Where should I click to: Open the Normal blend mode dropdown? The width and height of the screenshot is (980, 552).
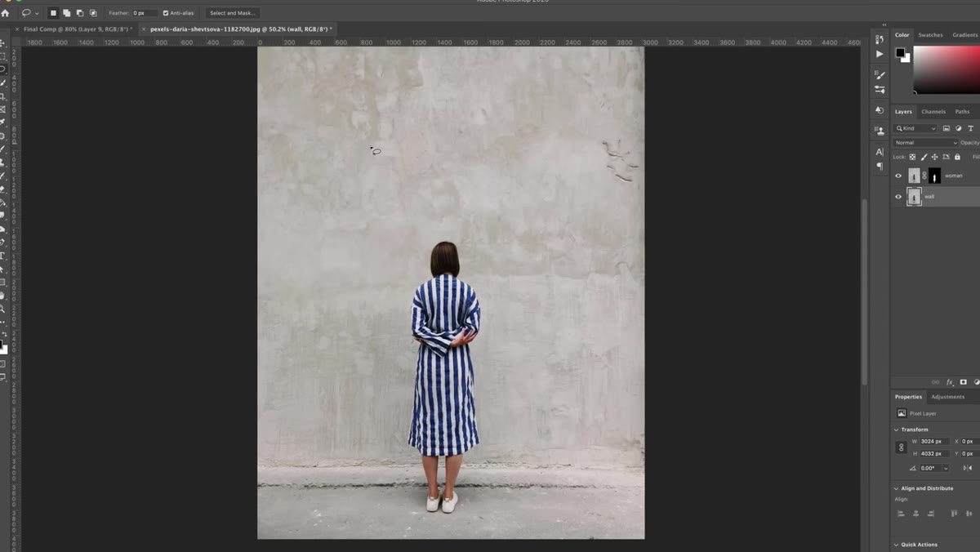pos(925,143)
